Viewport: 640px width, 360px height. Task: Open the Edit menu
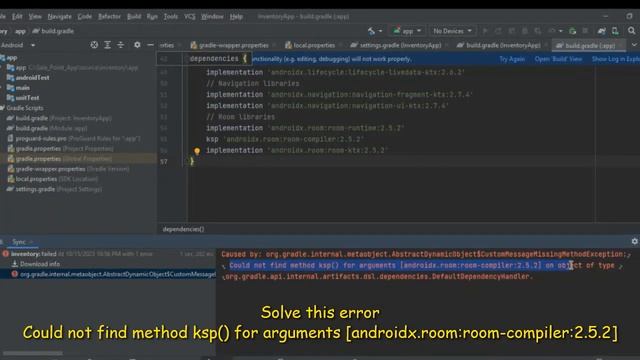click(17, 17)
